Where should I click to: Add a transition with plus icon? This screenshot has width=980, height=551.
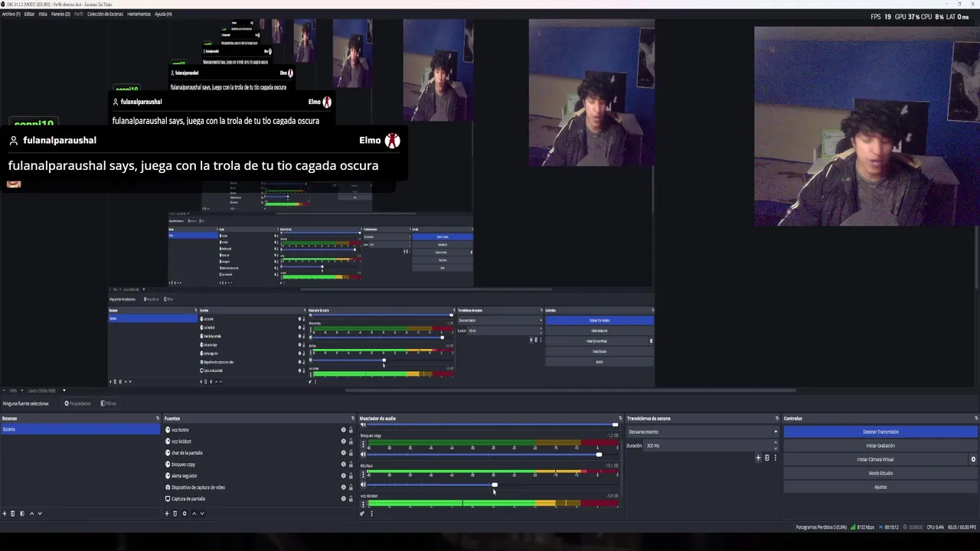click(759, 458)
